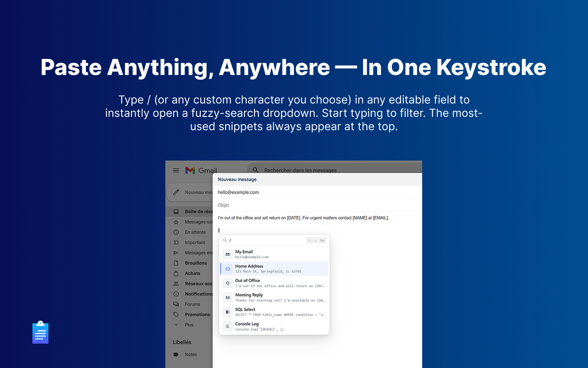
Task: Select the star icon for 'Messages suivis'
Action: [176, 222]
